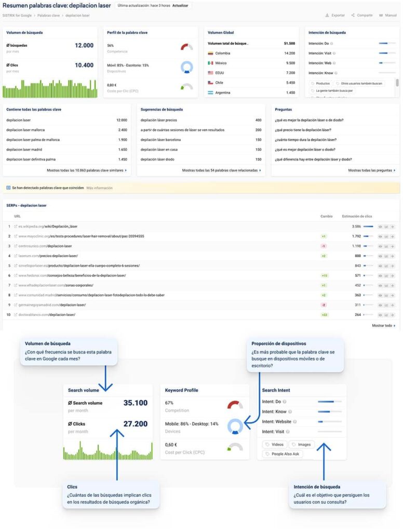Click the Actualizar button

click(180, 6)
